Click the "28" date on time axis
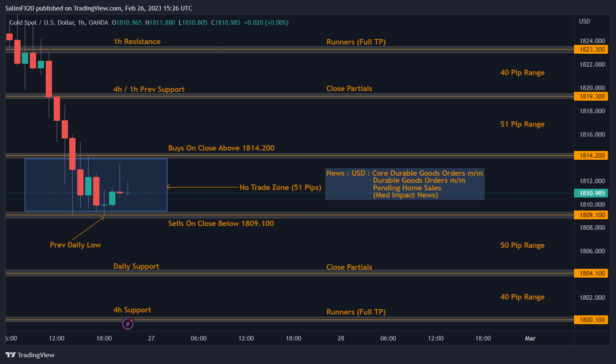Viewport: 616px width, 364px height. 341,338
